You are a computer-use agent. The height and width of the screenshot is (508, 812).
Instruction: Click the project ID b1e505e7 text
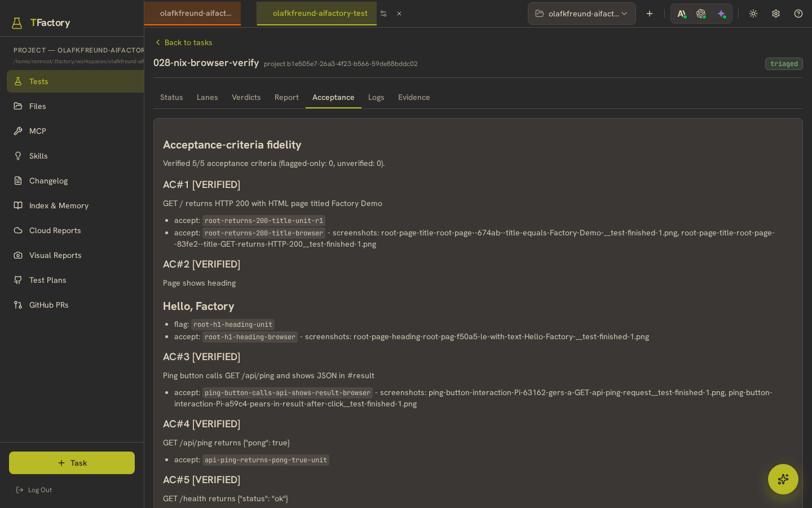tap(341, 64)
